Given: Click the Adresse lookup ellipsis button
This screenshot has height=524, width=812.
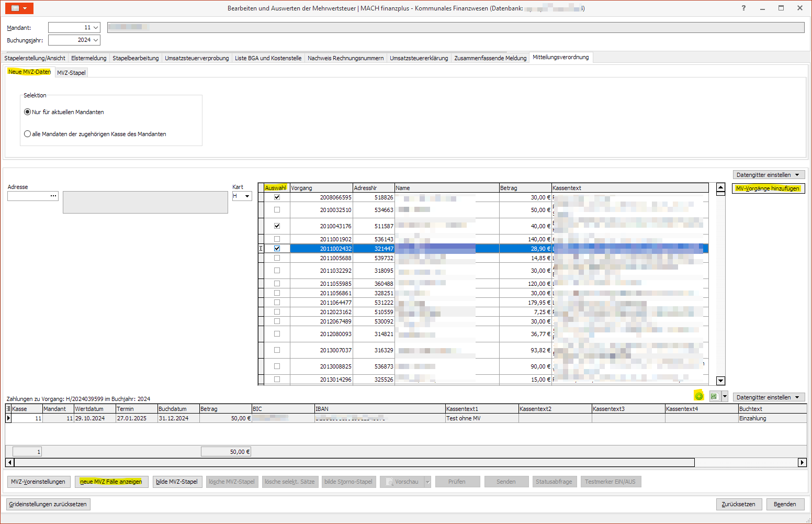Looking at the screenshot, I should pyautogui.click(x=53, y=196).
